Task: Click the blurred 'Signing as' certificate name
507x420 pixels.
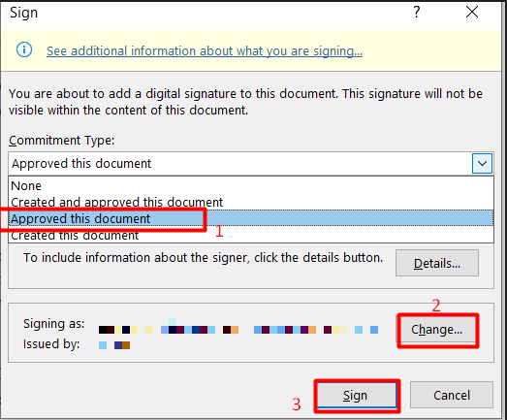Action: pyautogui.click(x=238, y=329)
